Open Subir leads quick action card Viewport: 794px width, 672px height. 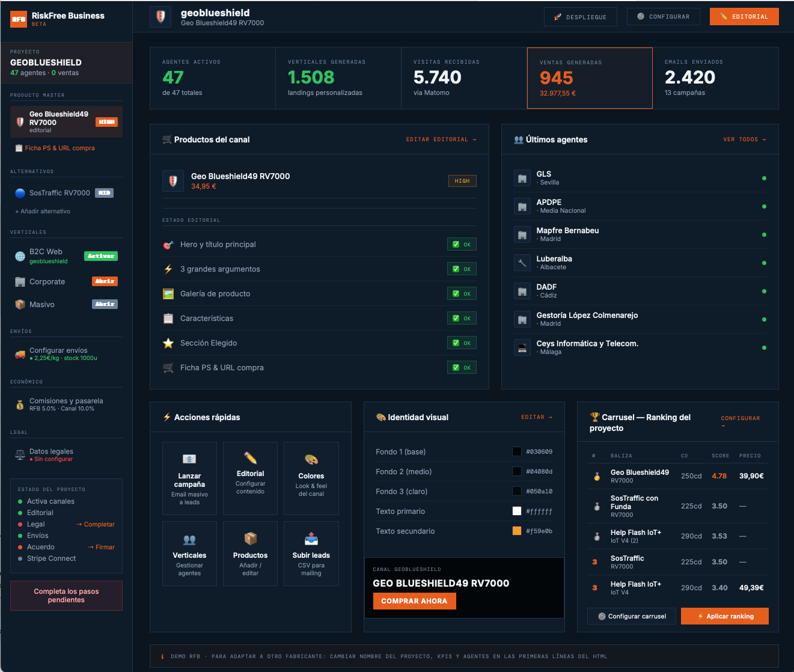point(311,554)
